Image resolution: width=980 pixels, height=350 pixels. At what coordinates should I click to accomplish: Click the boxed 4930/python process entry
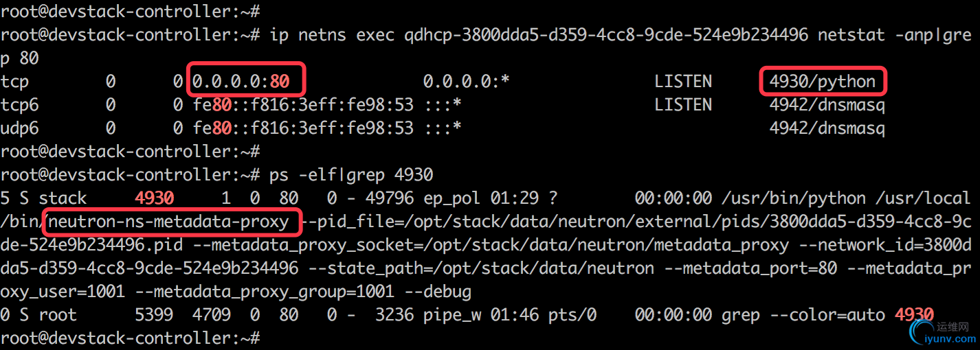pyautogui.click(x=823, y=81)
